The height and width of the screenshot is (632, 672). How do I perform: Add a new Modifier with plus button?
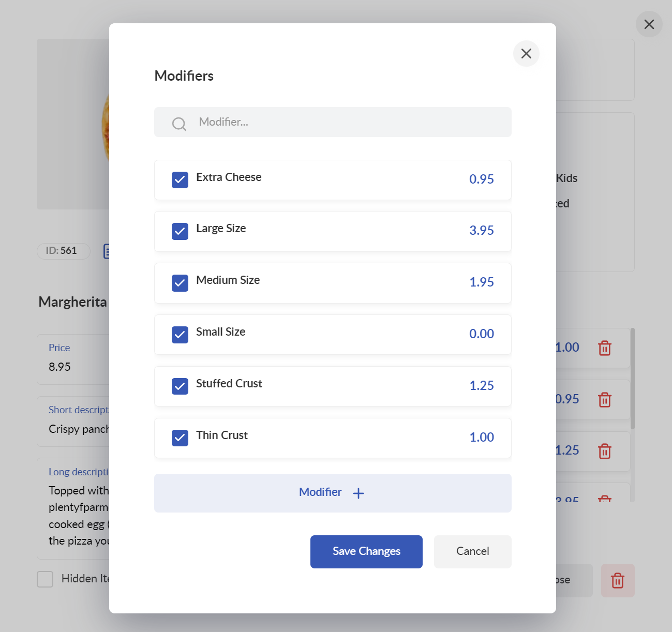tap(333, 493)
